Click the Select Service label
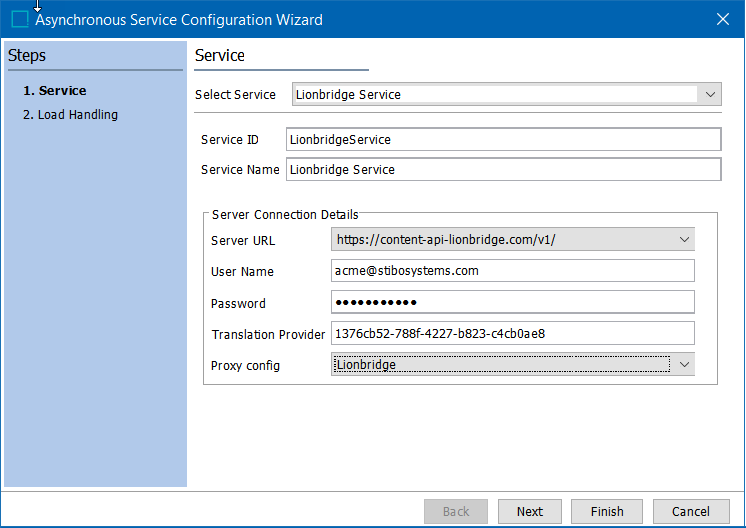Viewport: 746px width, 528px height. pyautogui.click(x=235, y=95)
